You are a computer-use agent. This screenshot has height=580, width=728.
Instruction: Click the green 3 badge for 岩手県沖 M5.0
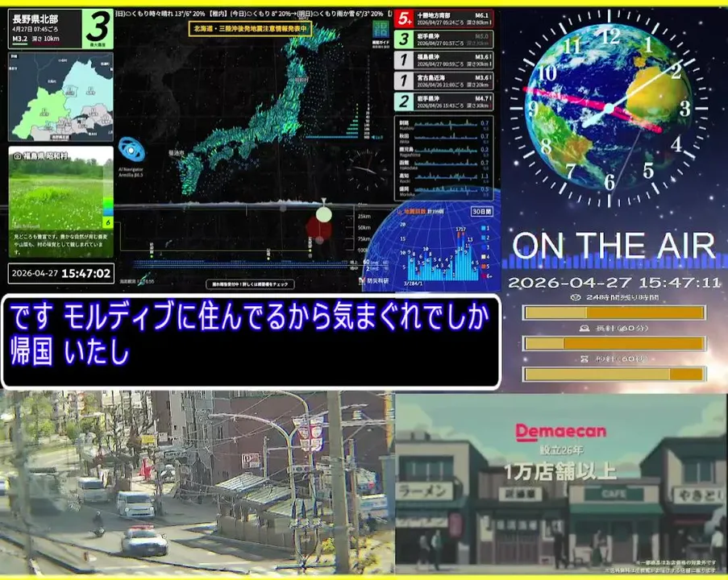[404, 39]
